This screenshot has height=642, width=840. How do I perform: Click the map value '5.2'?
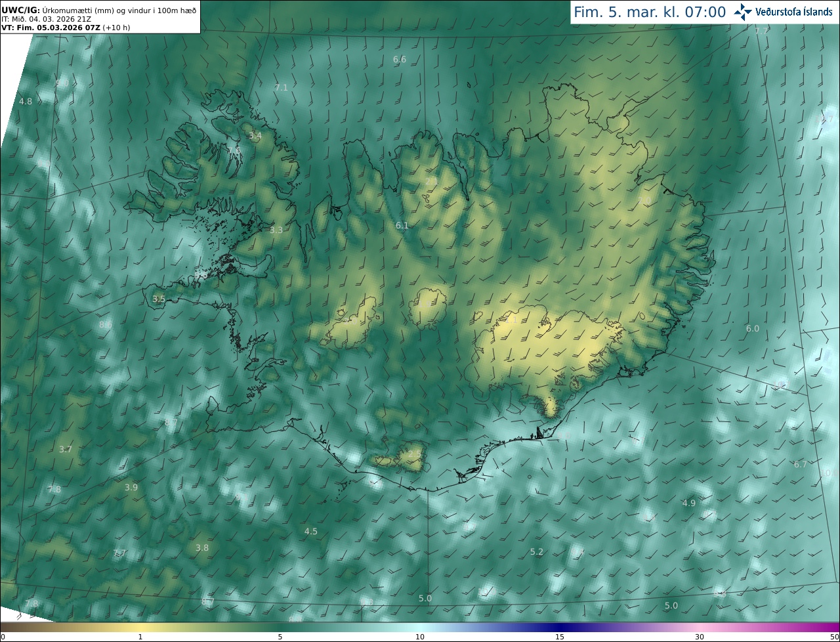pyautogui.click(x=537, y=551)
